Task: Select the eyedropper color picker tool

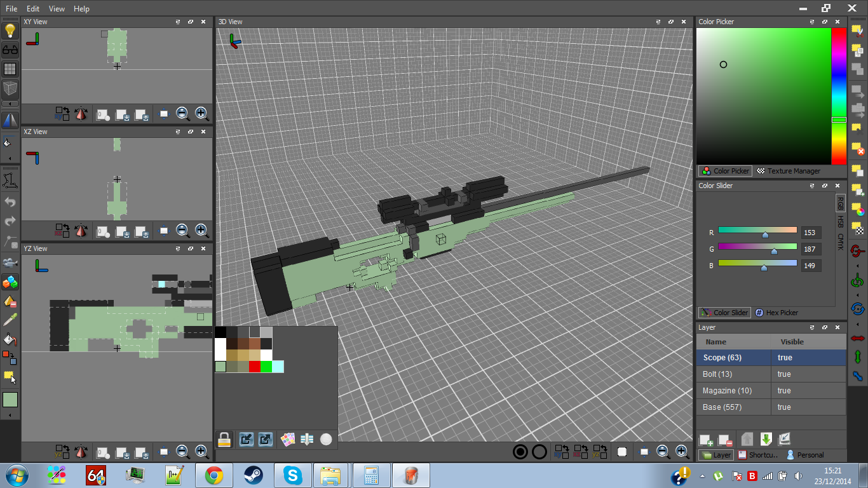Action: 10,320
